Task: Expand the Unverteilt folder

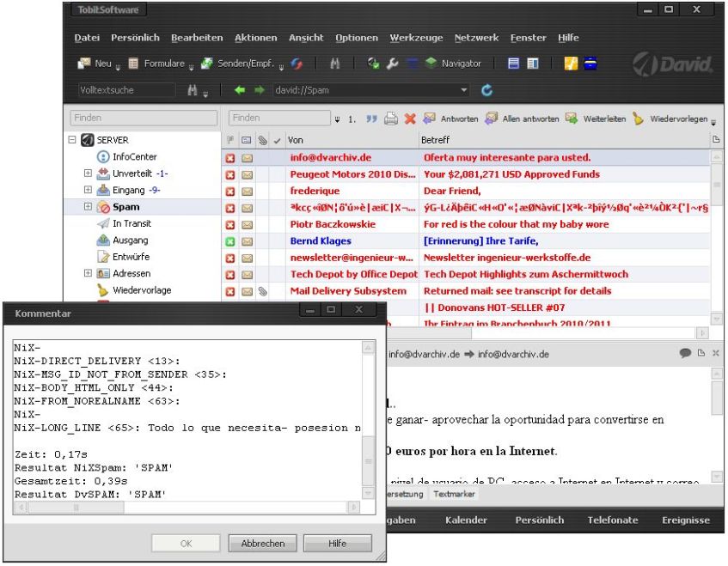Action: tap(88, 173)
